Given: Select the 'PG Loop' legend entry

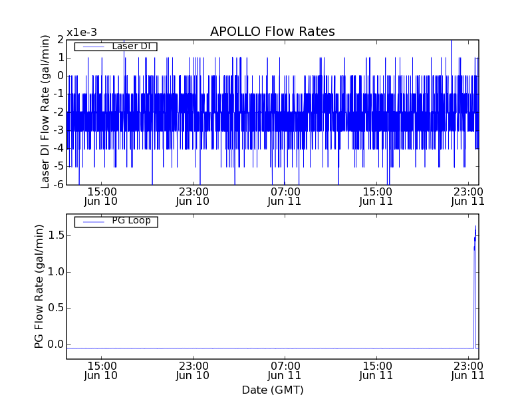Looking at the screenshot, I should coord(116,221).
